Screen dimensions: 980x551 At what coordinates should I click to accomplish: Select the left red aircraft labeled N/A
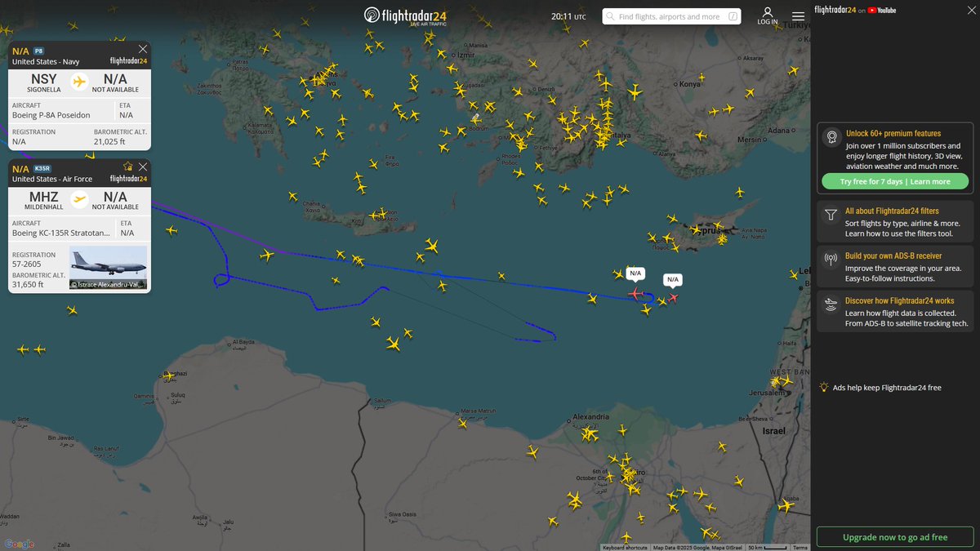coord(635,293)
